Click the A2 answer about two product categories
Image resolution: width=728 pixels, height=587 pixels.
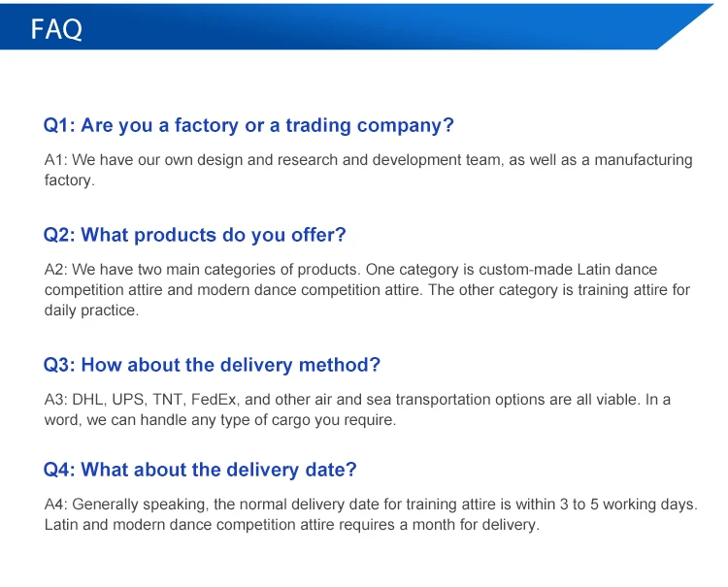368,290
